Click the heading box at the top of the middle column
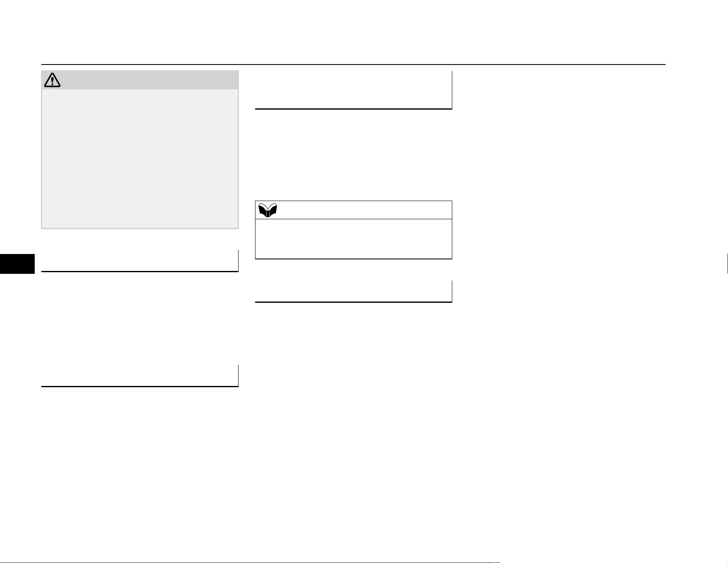Screen dimensions: 728x563 (353, 90)
